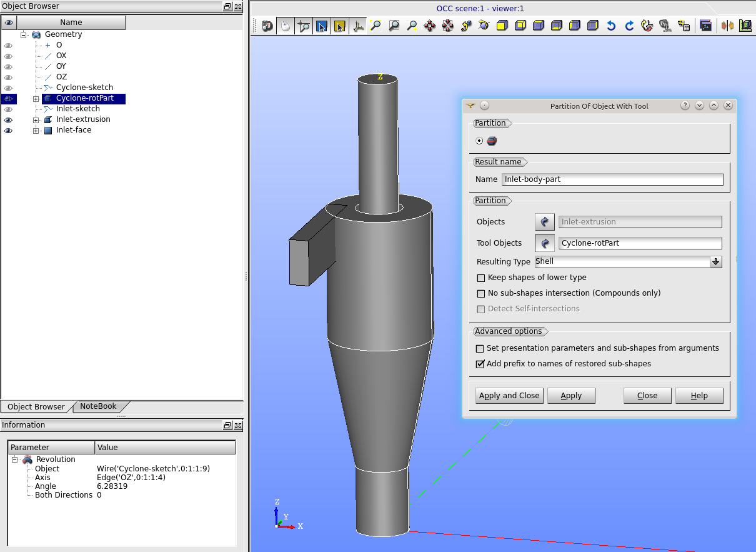Viewport: 756px width, 552px height.
Task: Open the Resulting Type dropdown
Action: (716, 262)
